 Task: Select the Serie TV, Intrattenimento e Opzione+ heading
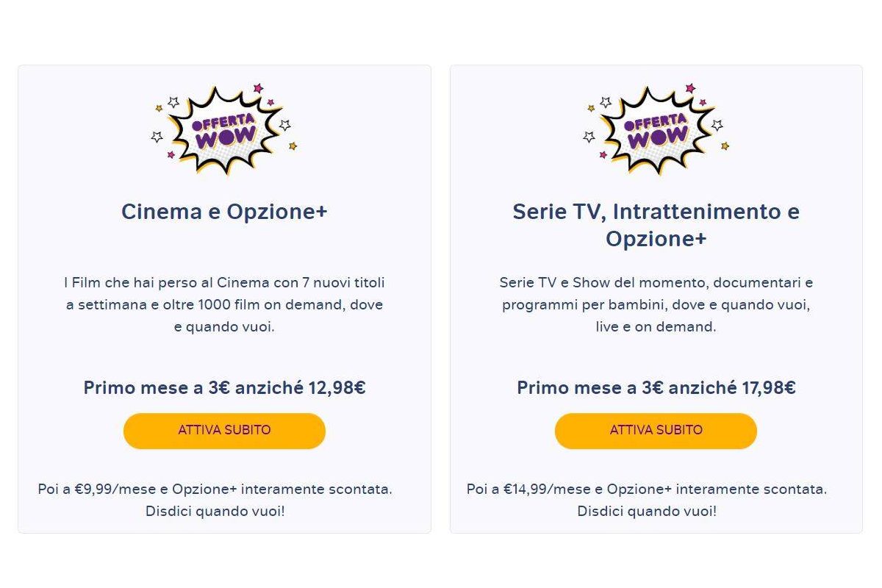656,225
